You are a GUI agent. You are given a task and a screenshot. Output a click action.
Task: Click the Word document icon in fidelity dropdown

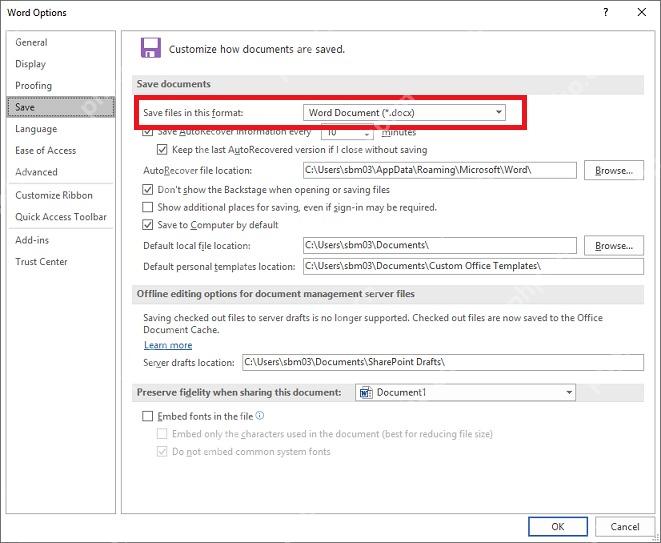click(365, 392)
